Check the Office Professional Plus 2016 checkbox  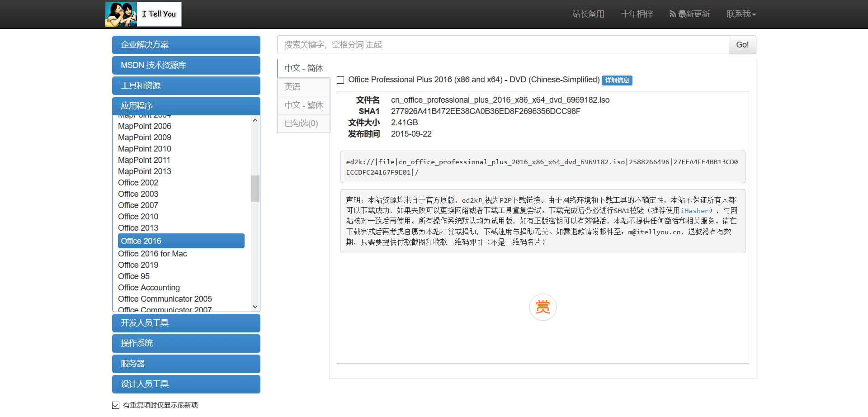[341, 80]
